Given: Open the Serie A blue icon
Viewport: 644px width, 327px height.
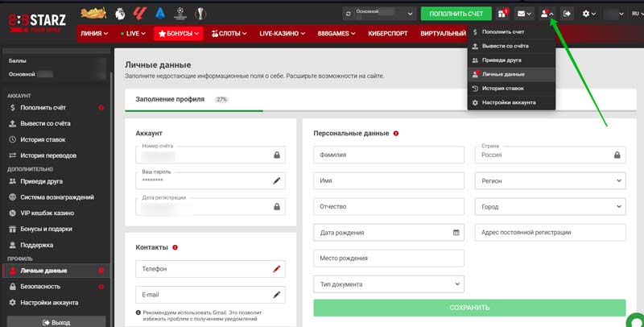Looking at the screenshot, I should (x=160, y=14).
